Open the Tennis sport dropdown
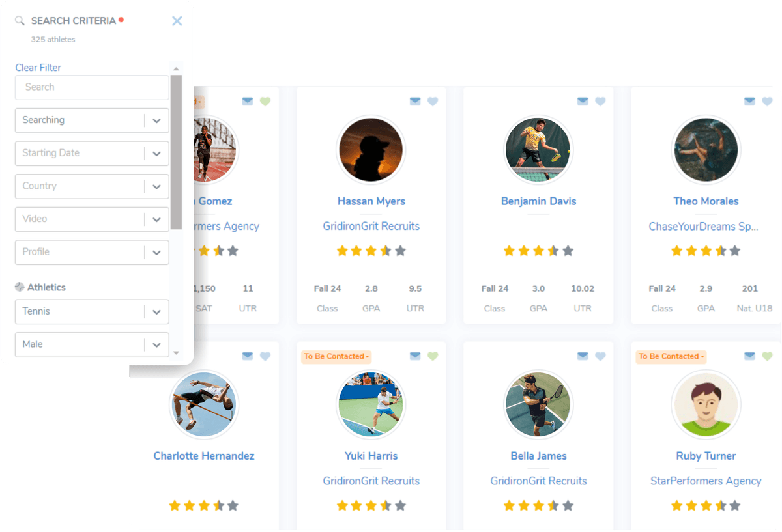This screenshot has height=532, width=782. click(156, 312)
